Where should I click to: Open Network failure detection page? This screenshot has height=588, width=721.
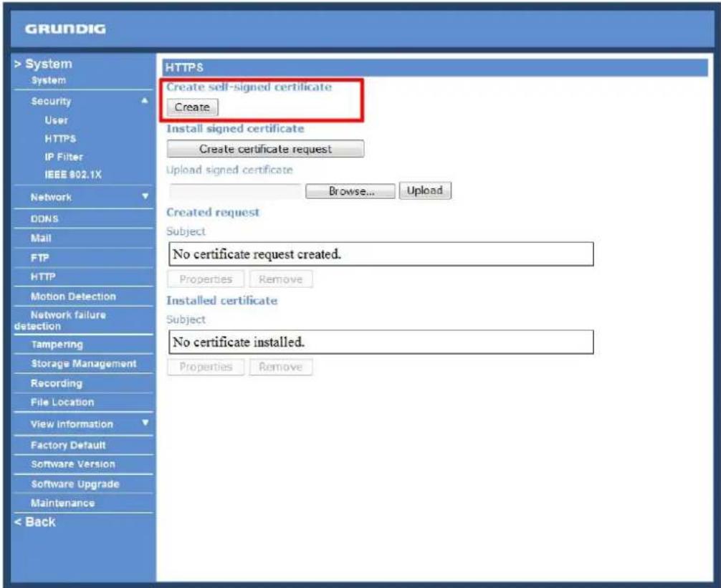[x=60, y=321]
